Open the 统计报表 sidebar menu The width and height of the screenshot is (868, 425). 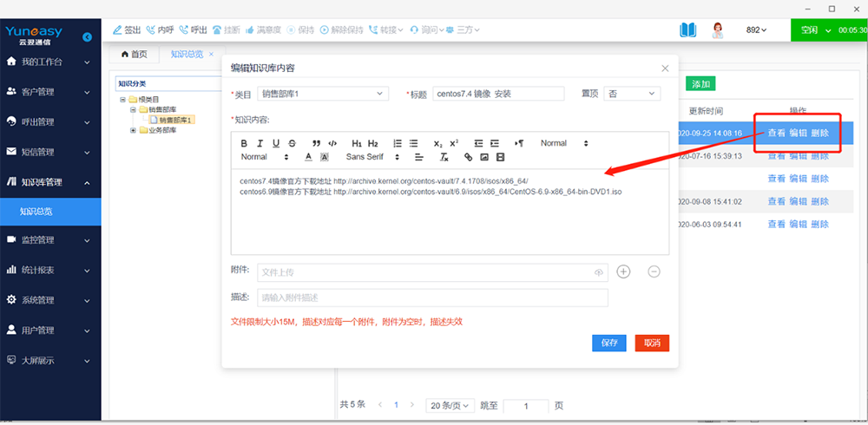(50, 270)
